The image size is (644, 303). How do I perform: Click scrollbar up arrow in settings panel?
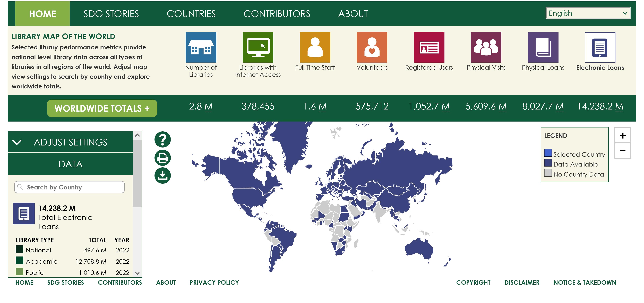coord(137,135)
